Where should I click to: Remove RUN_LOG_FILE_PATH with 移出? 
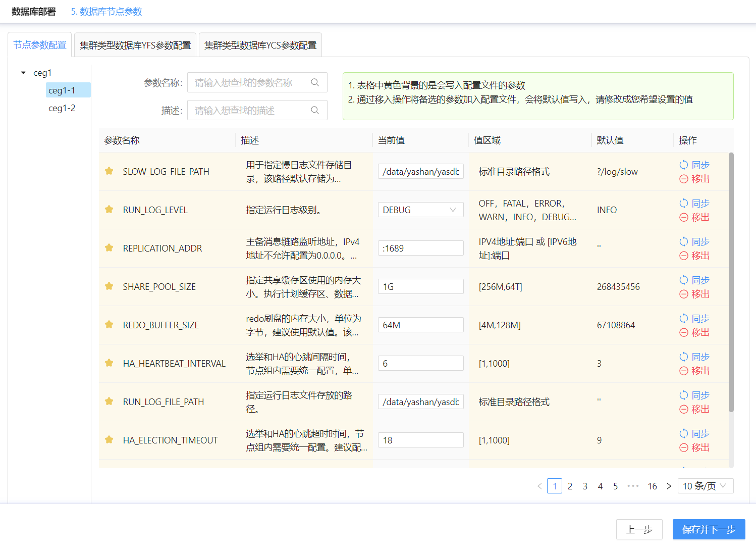pos(694,409)
